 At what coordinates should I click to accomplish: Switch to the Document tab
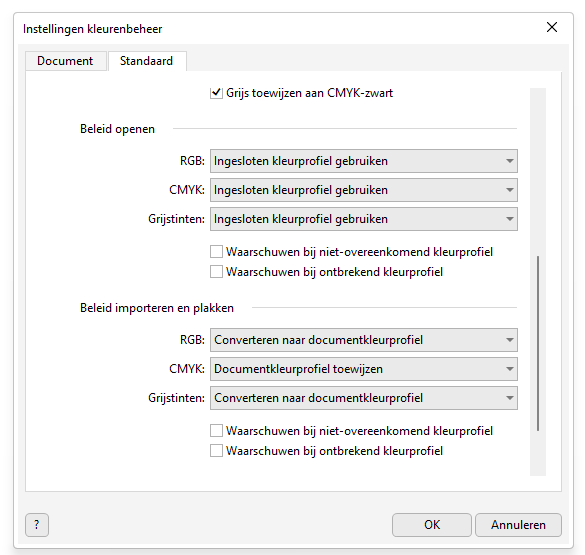66,61
